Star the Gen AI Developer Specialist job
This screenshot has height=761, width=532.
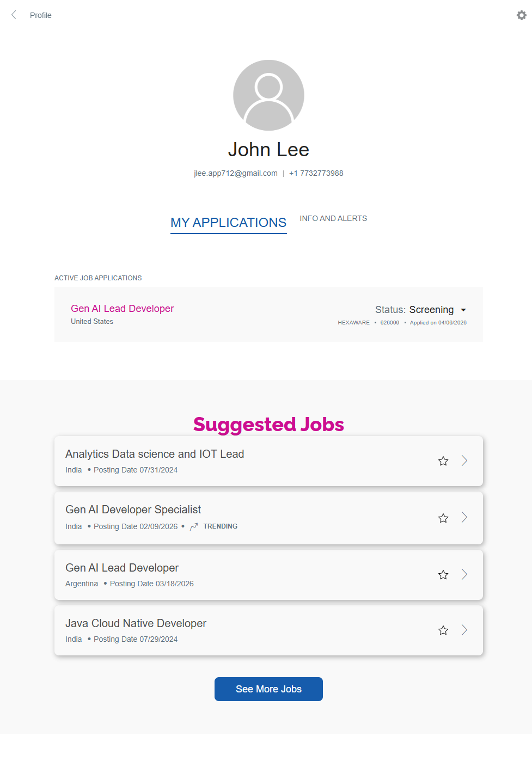click(x=443, y=518)
